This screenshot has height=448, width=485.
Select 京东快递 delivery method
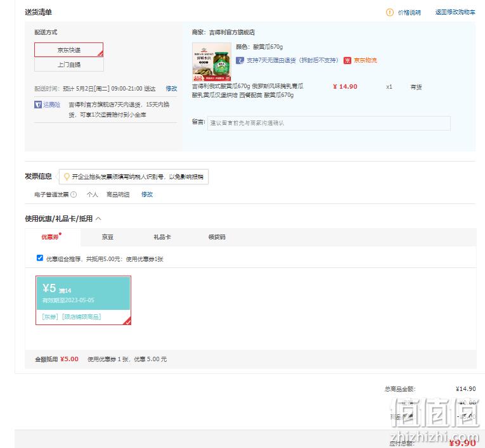[x=68, y=50]
